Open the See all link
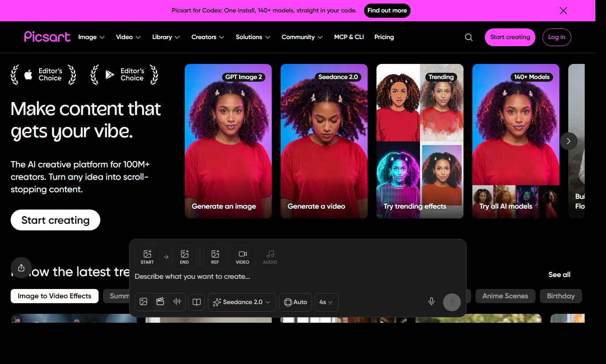 (x=559, y=275)
